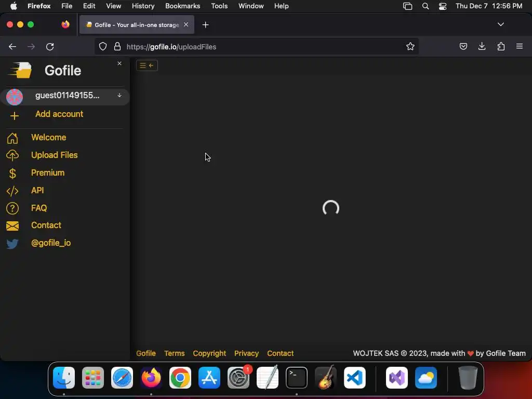Open the footer Terms link

point(175,353)
